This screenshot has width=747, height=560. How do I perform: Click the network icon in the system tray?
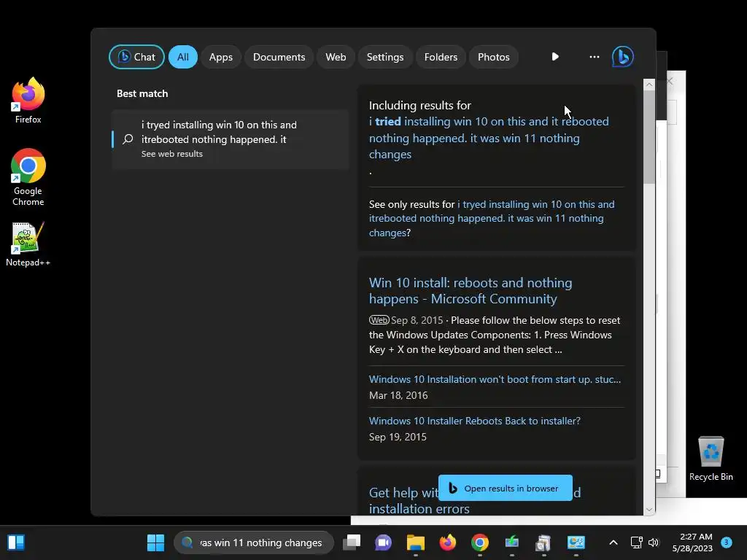click(636, 542)
